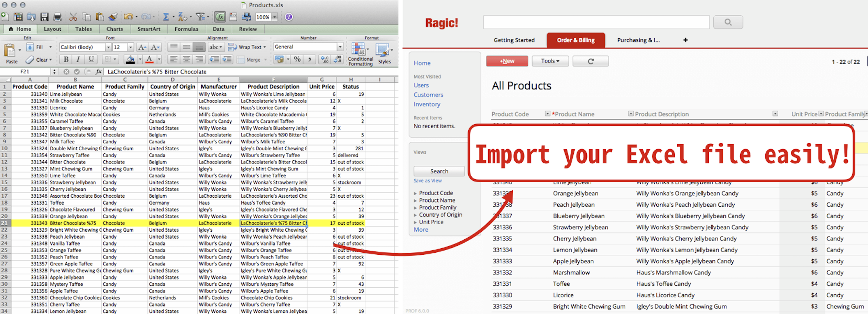Click the plus tab to add Ragic tab
868x314 pixels.
tap(685, 40)
